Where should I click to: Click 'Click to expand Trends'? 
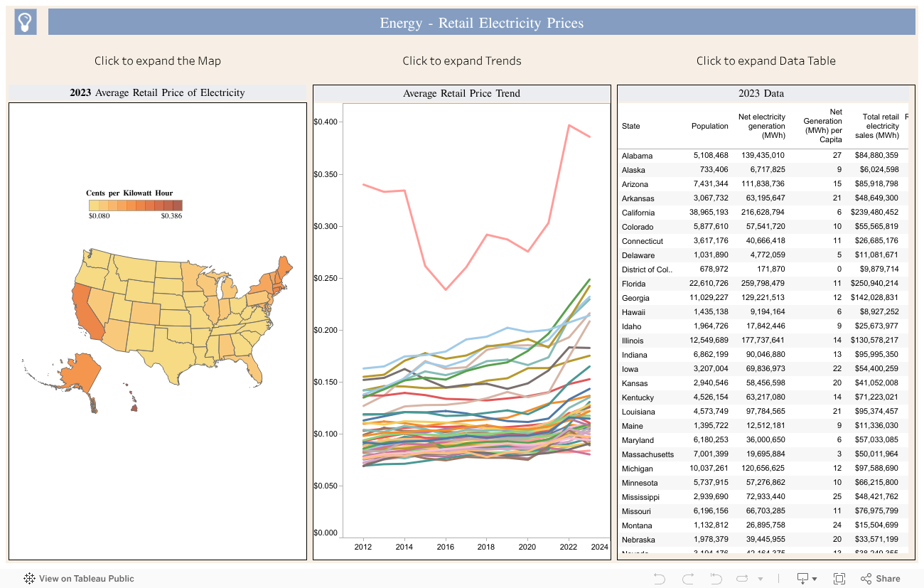tap(462, 61)
